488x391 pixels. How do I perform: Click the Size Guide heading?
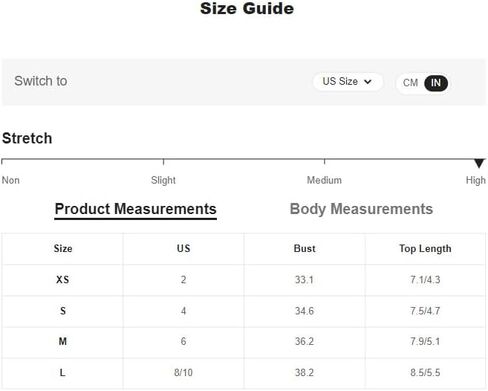247,9
